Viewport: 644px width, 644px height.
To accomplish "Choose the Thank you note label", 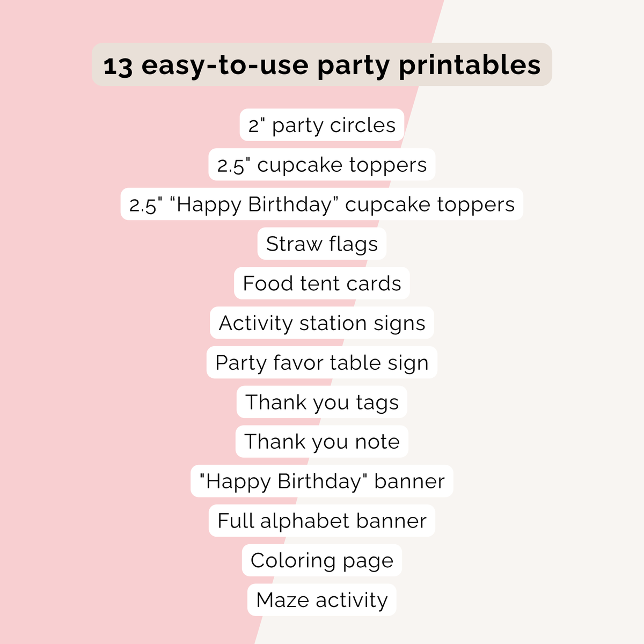I will [x=321, y=442].
